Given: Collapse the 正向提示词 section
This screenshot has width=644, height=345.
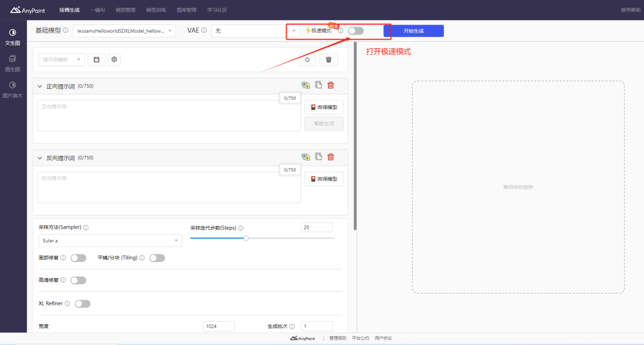Looking at the screenshot, I should coord(40,87).
